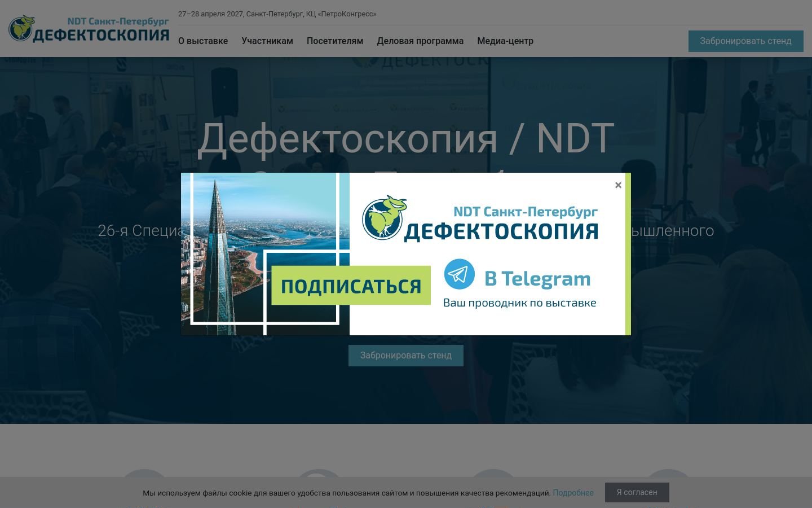Click the hero Забронировать стенд button below the popup

(x=406, y=356)
